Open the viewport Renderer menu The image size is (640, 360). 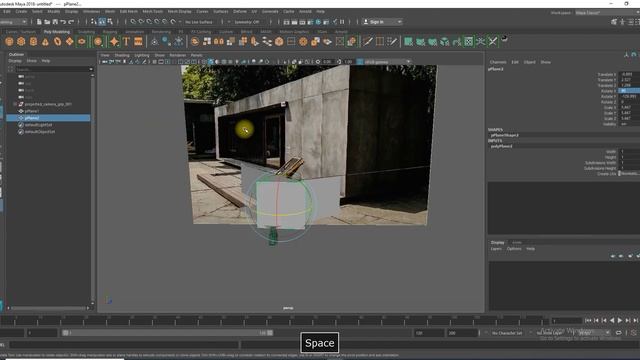click(x=178, y=55)
